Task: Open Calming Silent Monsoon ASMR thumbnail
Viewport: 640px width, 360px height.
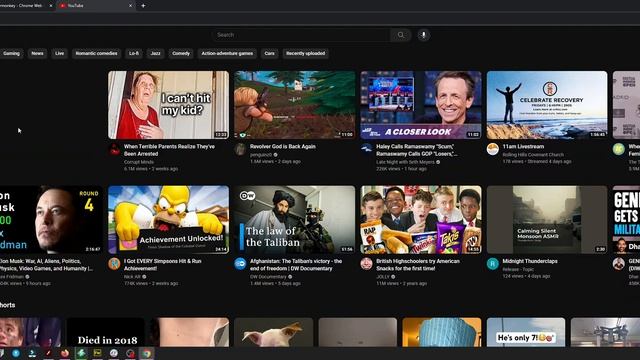Action: coord(547,220)
